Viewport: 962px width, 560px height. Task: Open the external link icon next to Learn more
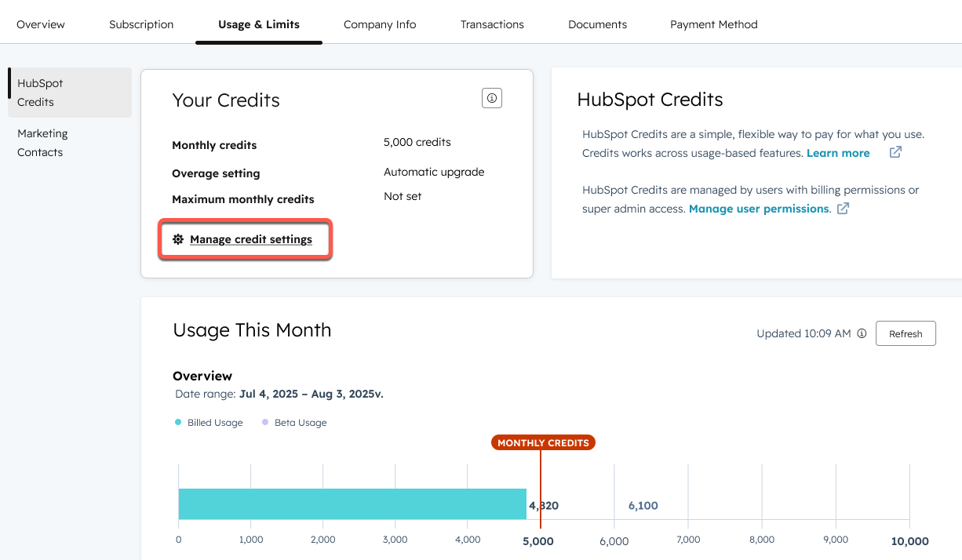[x=895, y=152]
